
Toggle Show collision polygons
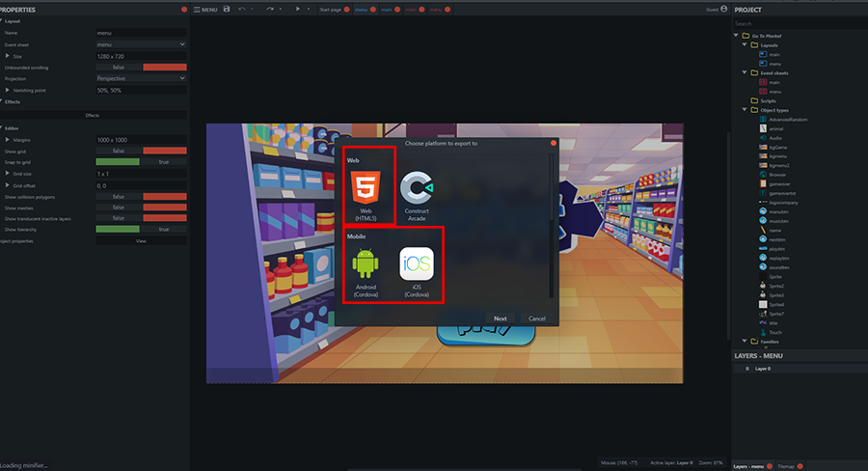pyautogui.click(x=141, y=197)
